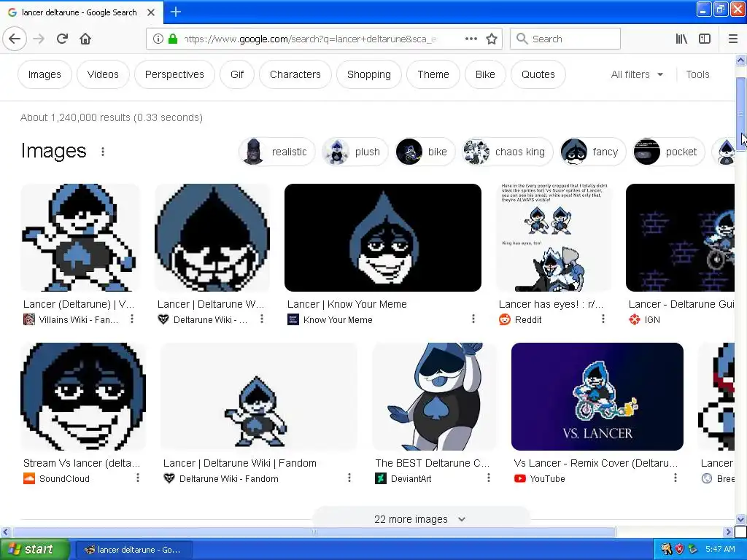The image size is (747, 560).
Task: Select the Characters filter chip
Action: 295,74
